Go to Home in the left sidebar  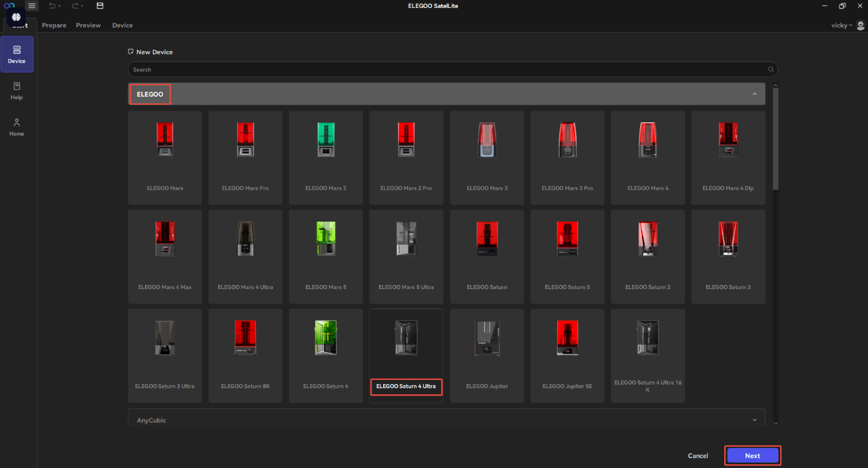(x=16, y=127)
